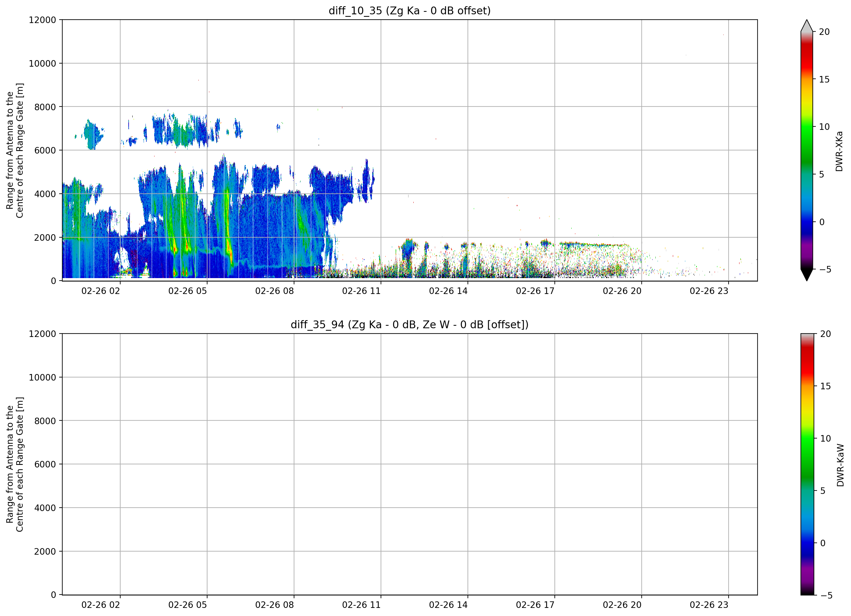Click the "2000" y-tick of the bottom plot
Image resolution: width=851 pixels, height=616 pixels.
click(x=45, y=552)
